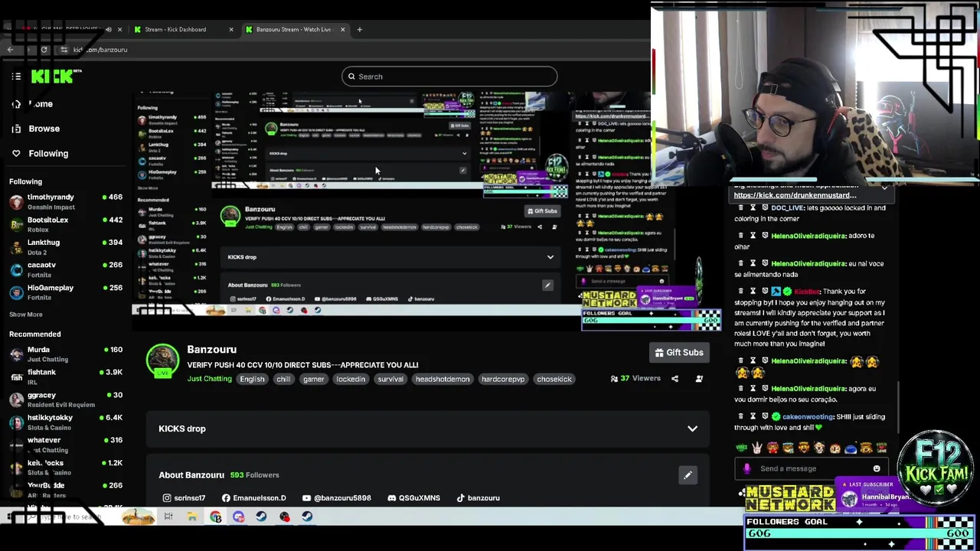Mute audio on the first browser tab
Viewport: 980px width, 551px height.
pos(108,29)
